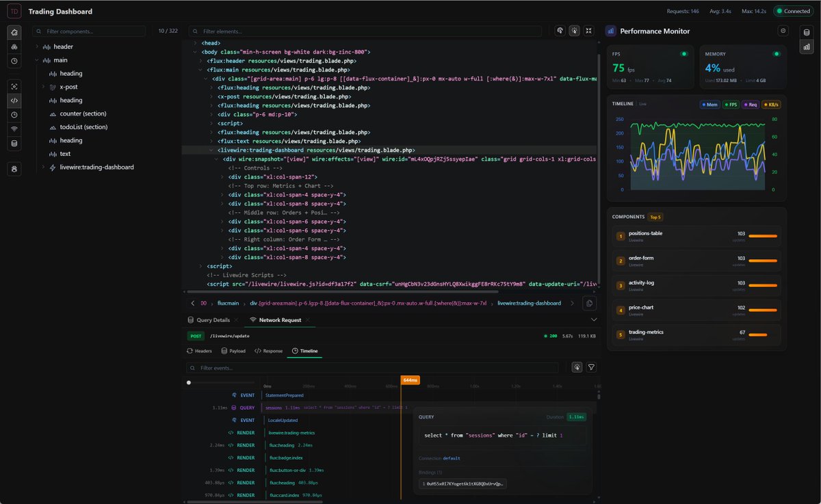
Task: Click the round options icon in Performance Monitor header
Action: 783,31
